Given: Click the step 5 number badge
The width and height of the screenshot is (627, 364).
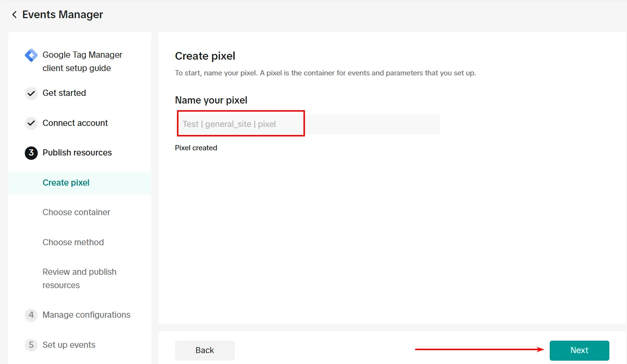Looking at the screenshot, I should 31,345.
